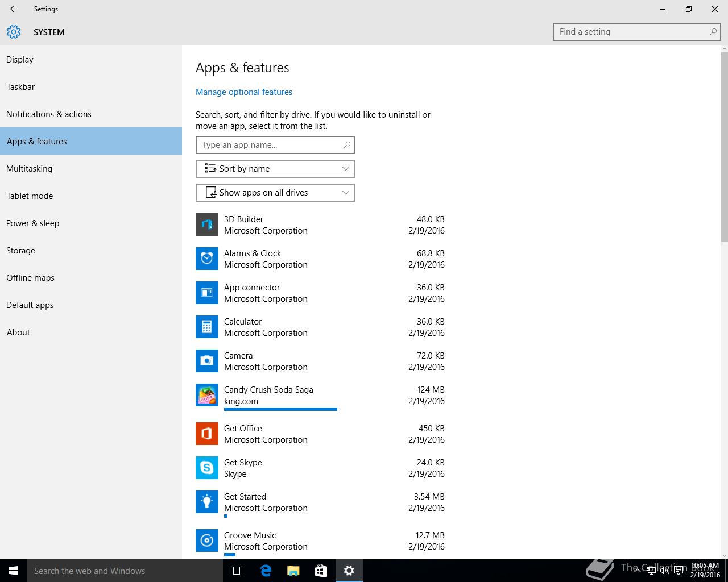The width and height of the screenshot is (728, 582).
Task: Open Offline maps settings
Action: coord(91,278)
